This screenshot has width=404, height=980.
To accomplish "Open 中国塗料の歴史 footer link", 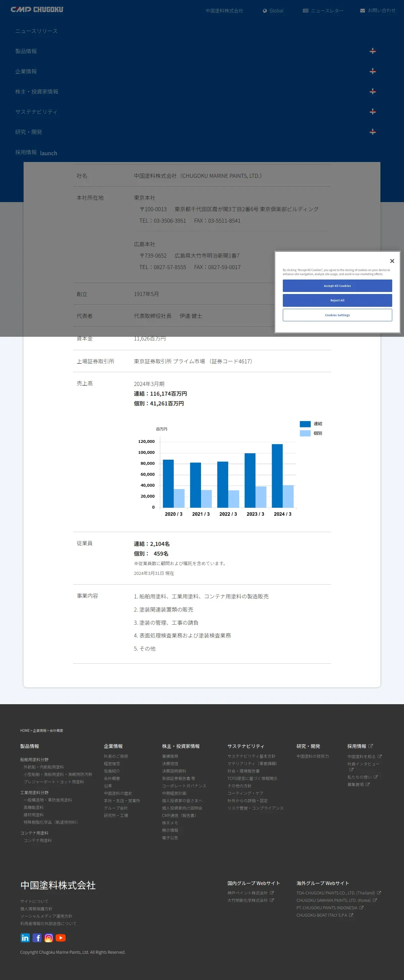I will coord(118,793).
